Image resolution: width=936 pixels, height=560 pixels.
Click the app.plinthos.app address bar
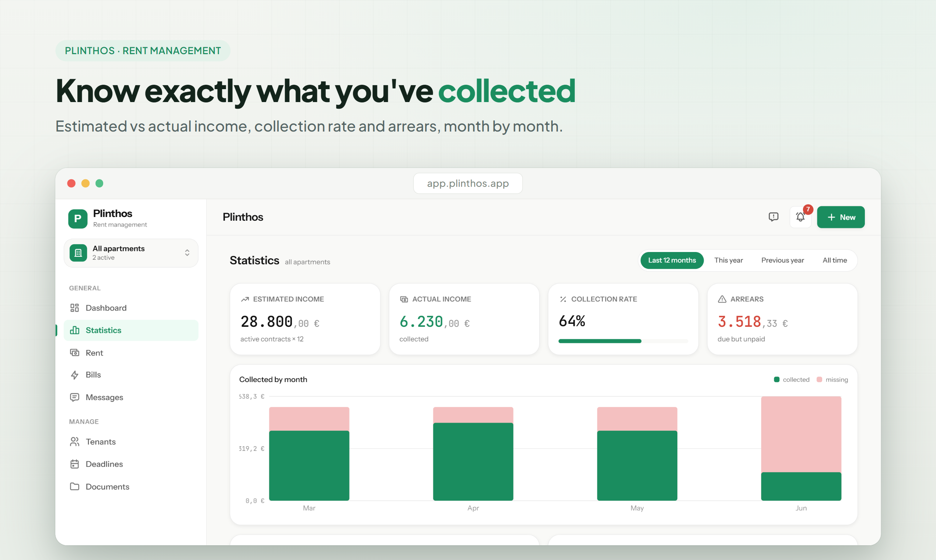(468, 183)
